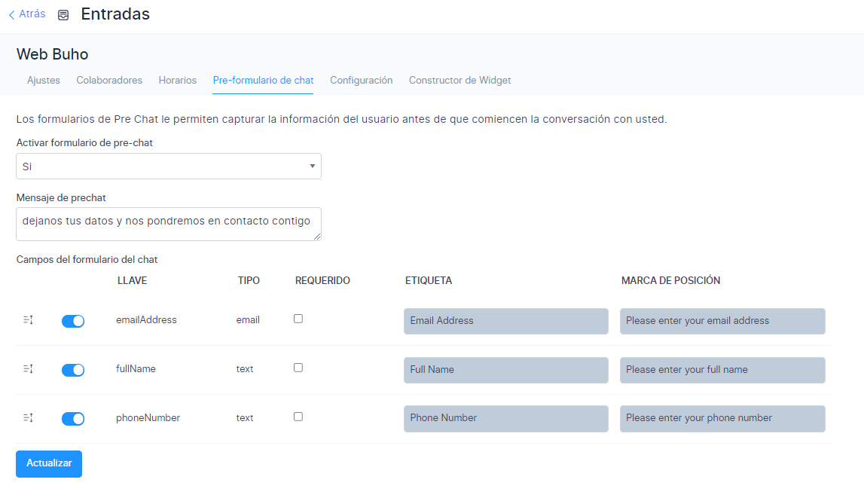Image resolution: width=864 pixels, height=504 pixels.
Task: Go back with the Atrás link
Action: (27, 14)
